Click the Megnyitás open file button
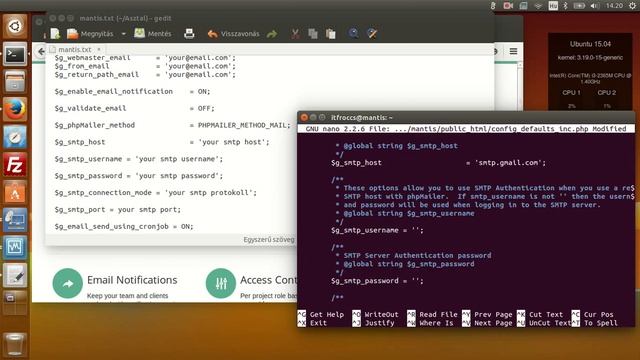Image resolution: width=640 pixels, height=360 pixels. (x=91, y=34)
